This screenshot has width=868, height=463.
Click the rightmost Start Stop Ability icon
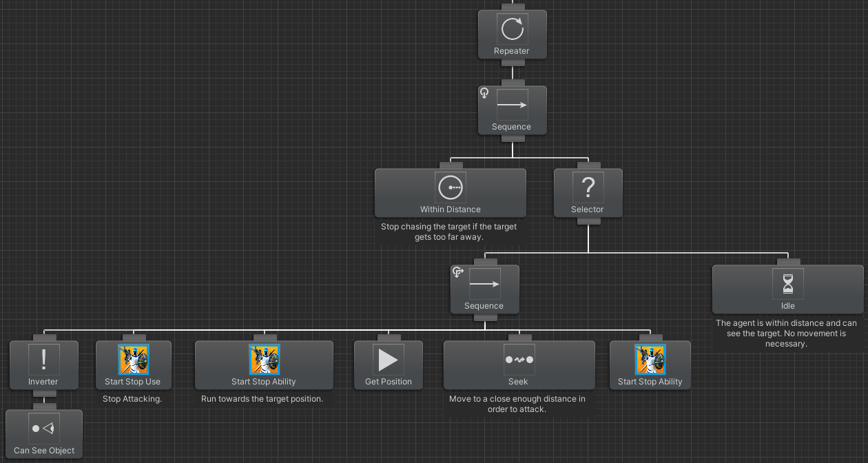(650, 358)
